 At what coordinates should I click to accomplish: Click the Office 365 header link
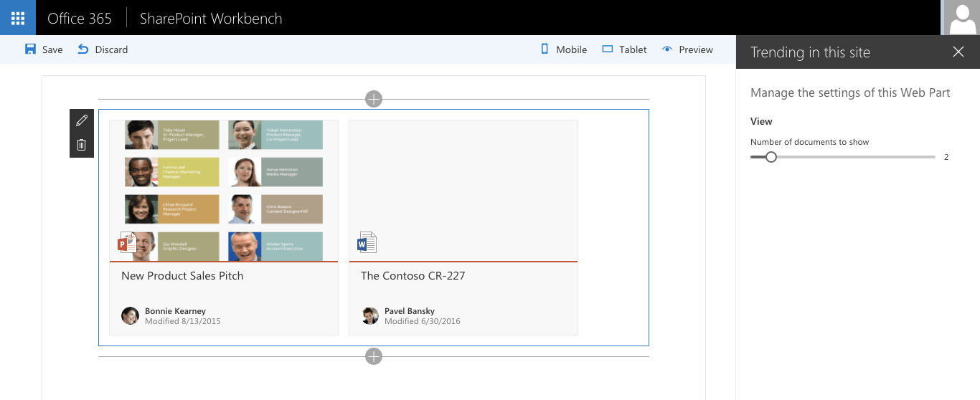pos(80,19)
